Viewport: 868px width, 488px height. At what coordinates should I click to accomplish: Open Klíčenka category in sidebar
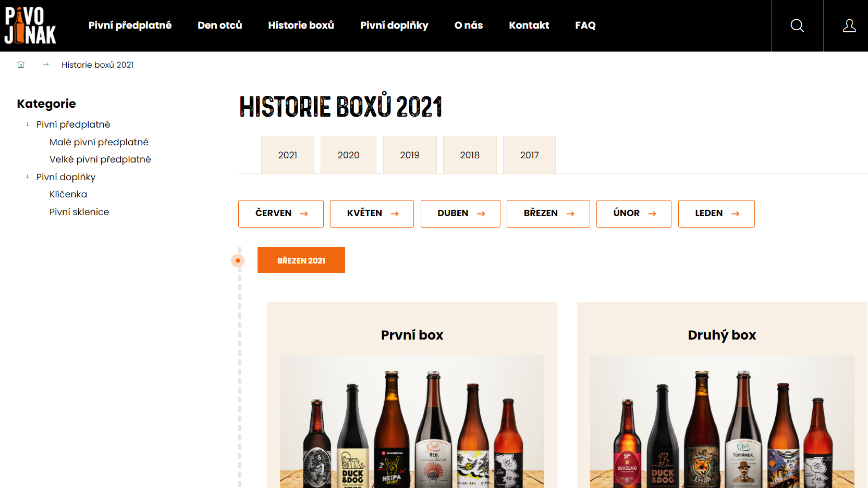68,194
